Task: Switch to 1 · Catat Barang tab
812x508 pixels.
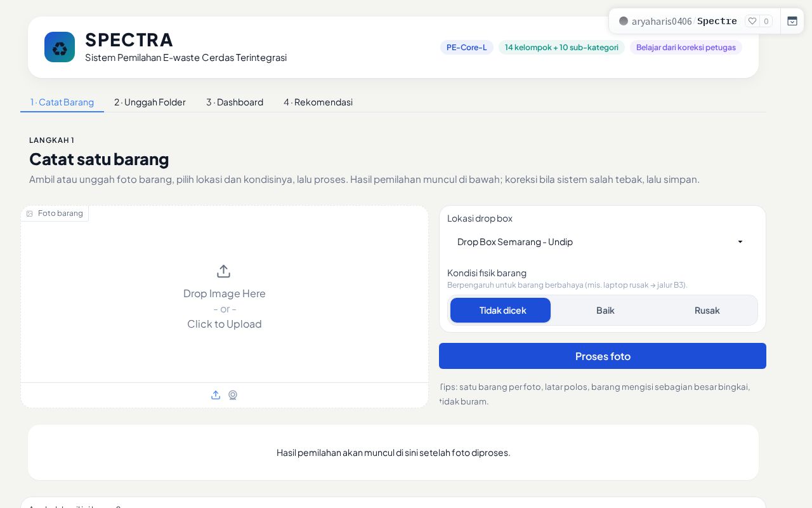Action: (62, 102)
